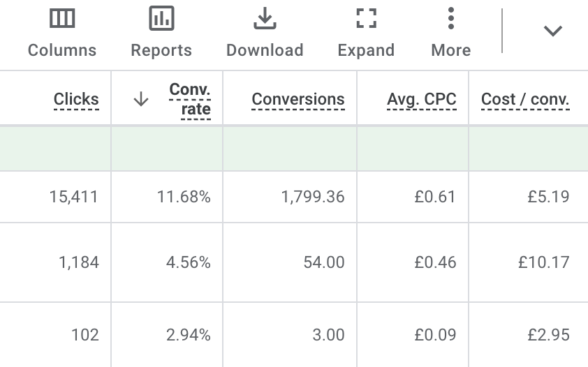
Task: Sort by Avg. CPC column header
Action: 422,99
